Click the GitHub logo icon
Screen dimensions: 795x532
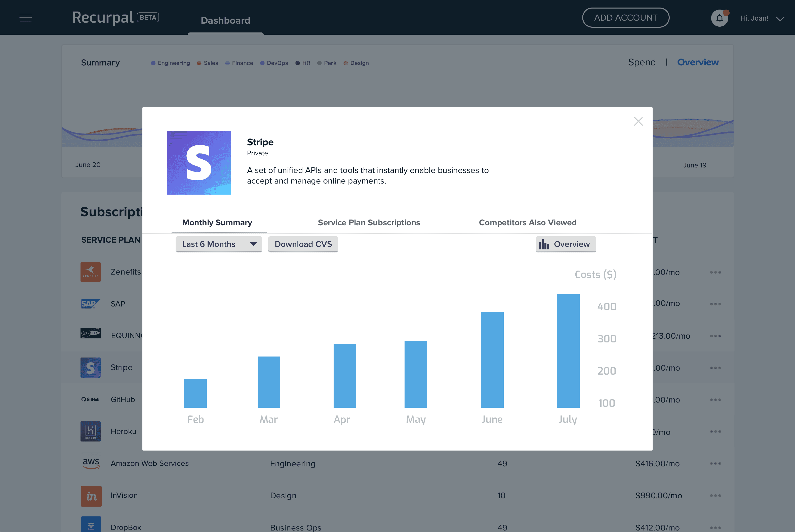tap(90, 399)
